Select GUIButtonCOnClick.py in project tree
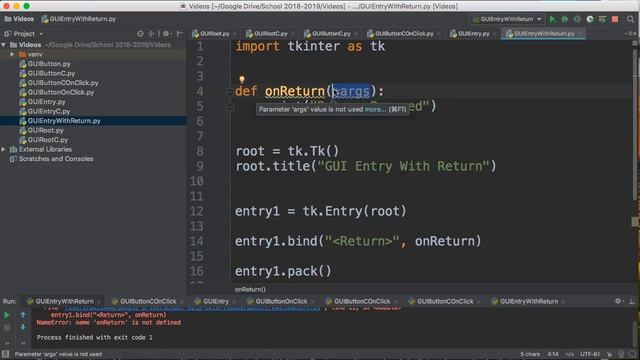This screenshot has height=360, width=640. tap(63, 82)
